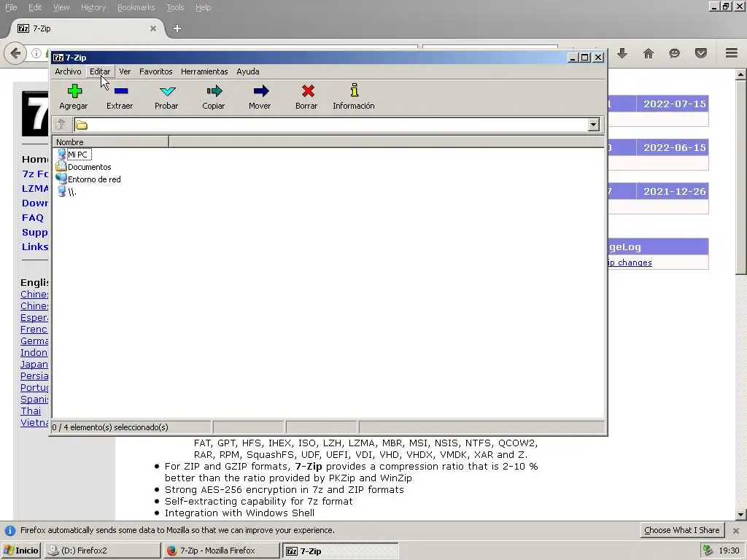The width and height of the screenshot is (747, 560).
Task: Open the Thai language link
Action: point(31,411)
